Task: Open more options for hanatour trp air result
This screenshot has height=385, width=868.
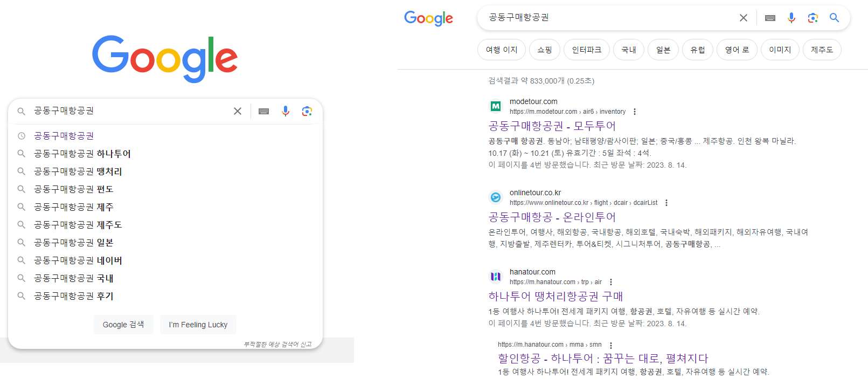Action: tap(611, 282)
